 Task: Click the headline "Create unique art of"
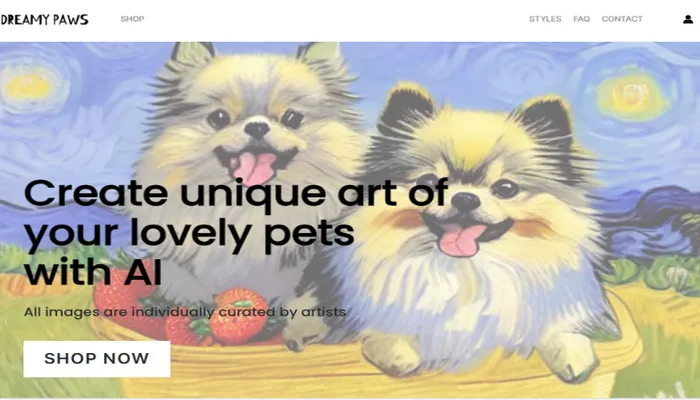(x=236, y=195)
